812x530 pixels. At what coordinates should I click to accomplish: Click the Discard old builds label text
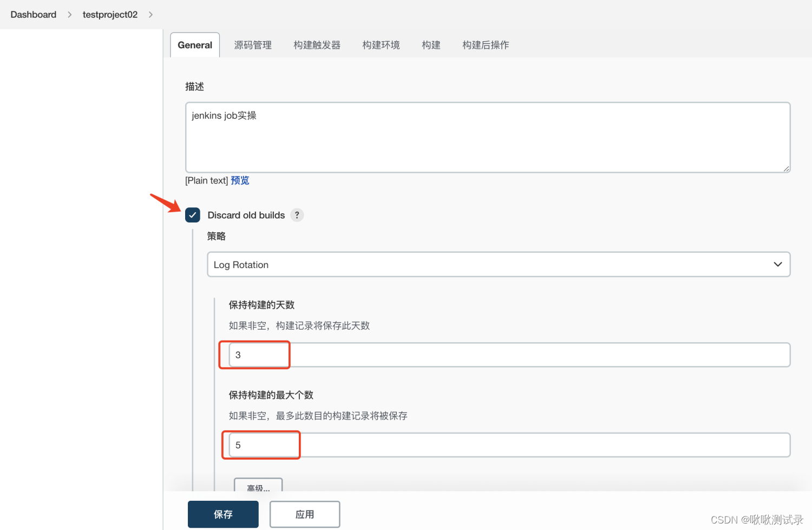coord(246,215)
